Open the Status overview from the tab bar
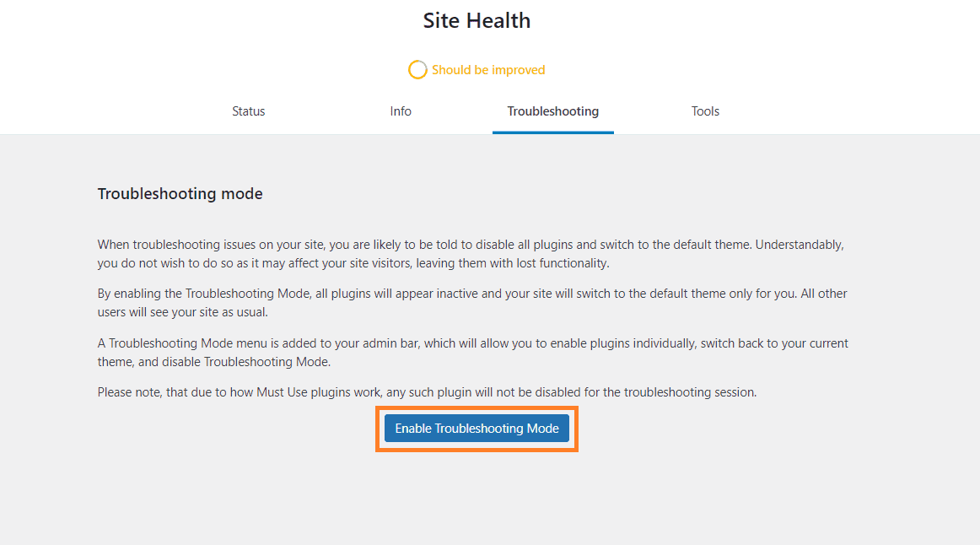 pos(248,111)
